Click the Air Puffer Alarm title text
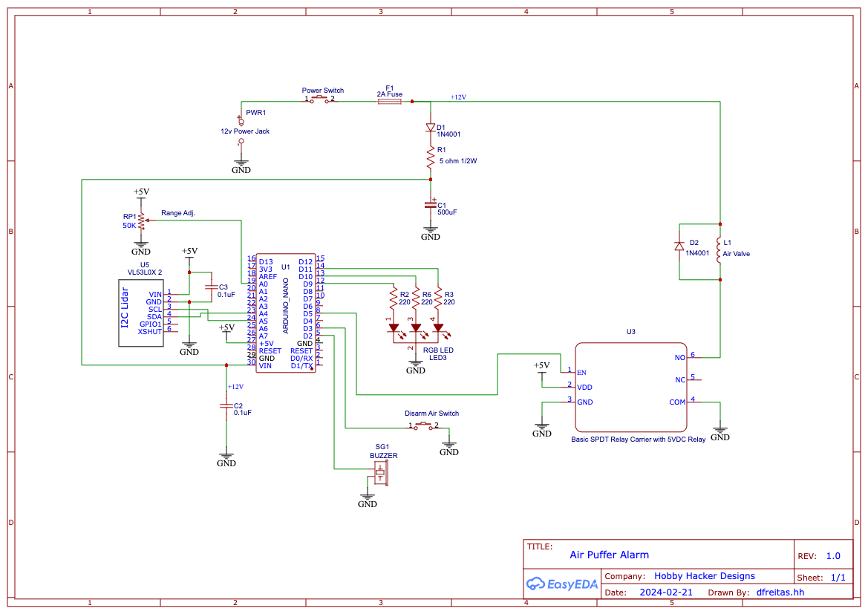The height and width of the screenshot is (614, 868). (609, 555)
